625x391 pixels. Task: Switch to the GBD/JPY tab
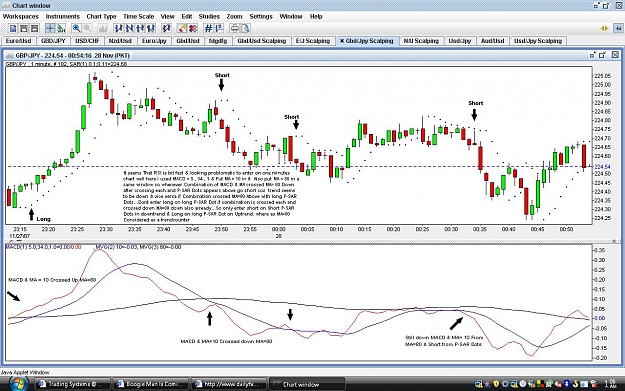click(53, 41)
